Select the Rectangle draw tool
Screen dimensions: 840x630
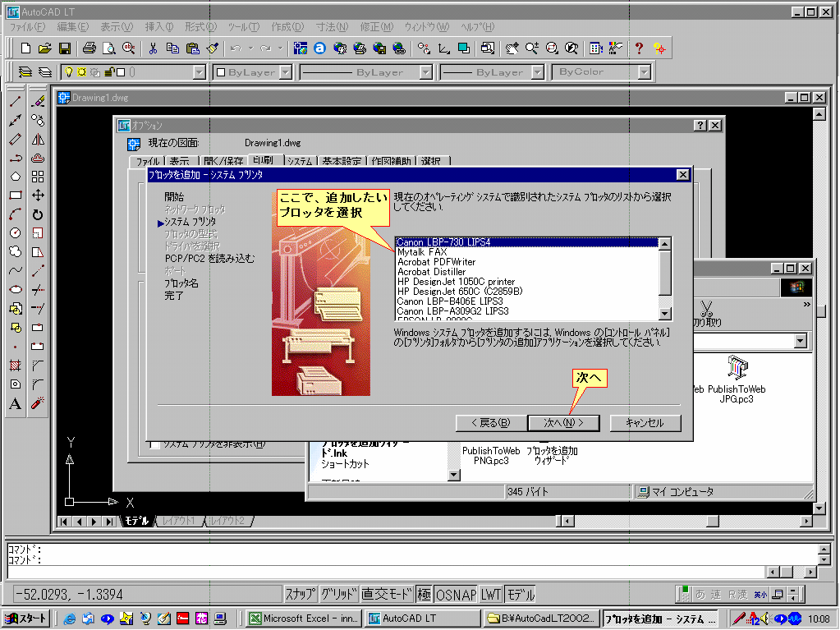[x=16, y=195]
